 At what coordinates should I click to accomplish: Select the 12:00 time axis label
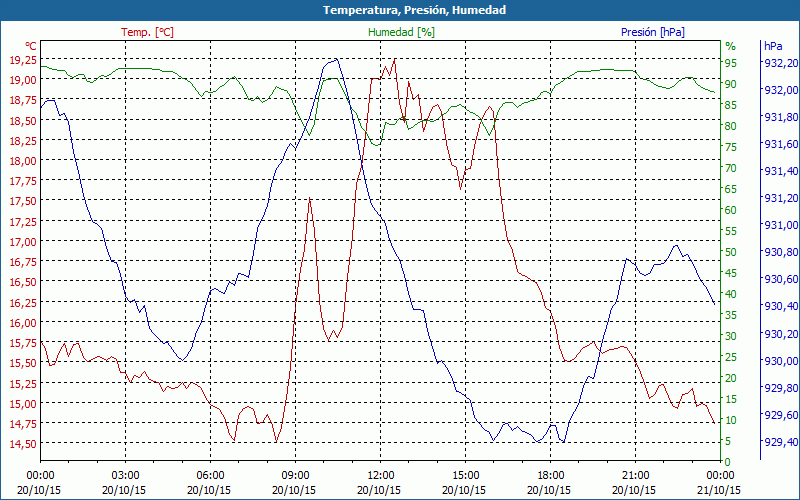(381, 476)
